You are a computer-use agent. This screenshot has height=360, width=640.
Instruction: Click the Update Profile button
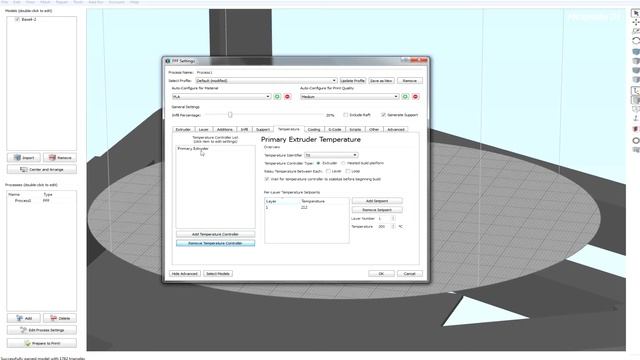pyautogui.click(x=352, y=81)
